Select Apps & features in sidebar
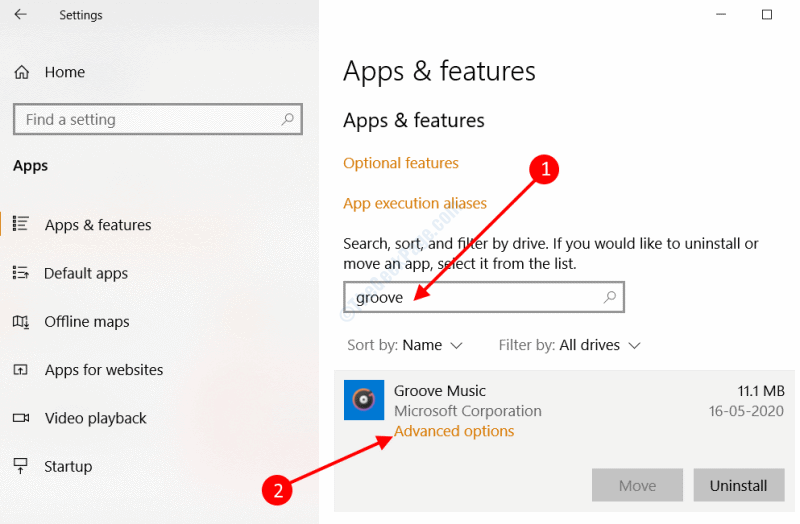Screen dimensions: 800x524 (98, 225)
